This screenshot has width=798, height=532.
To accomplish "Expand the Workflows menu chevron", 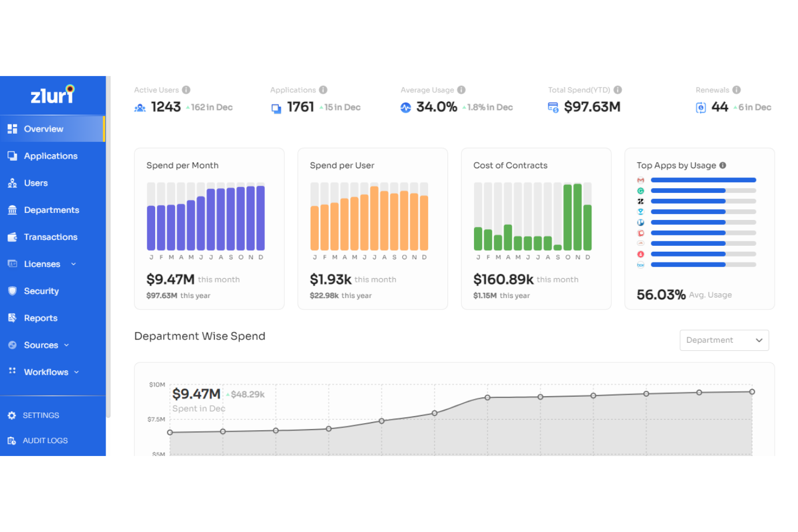I will pos(75,372).
